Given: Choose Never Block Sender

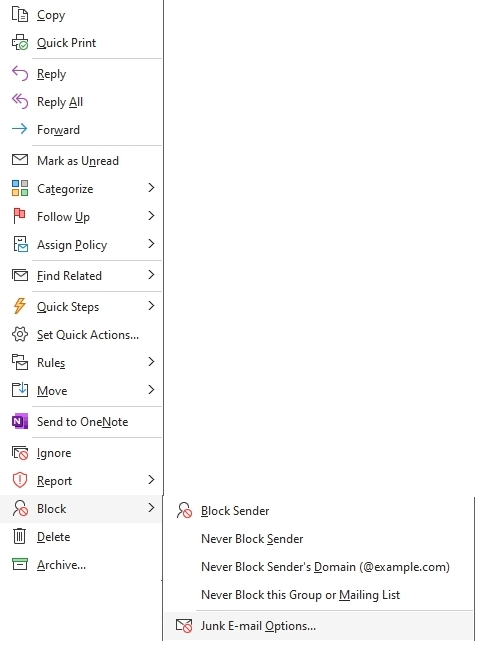Looking at the screenshot, I should 252,538.
